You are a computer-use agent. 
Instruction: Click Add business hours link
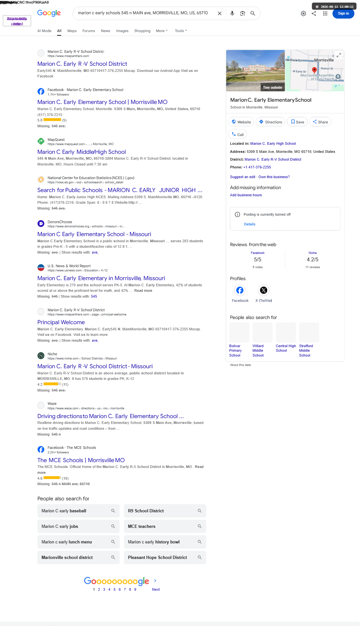[x=246, y=195]
